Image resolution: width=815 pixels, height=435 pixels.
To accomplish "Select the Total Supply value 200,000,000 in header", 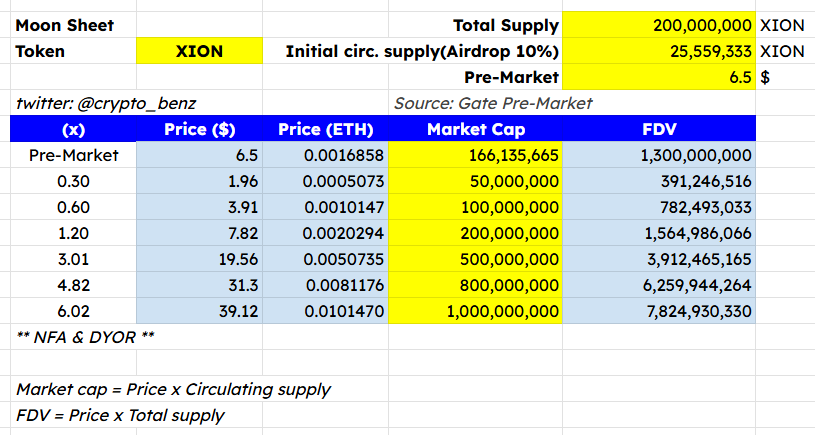I will (659, 25).
